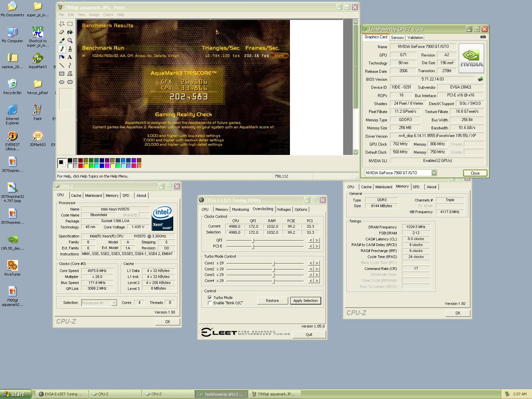The image size is (532, 399).
Task: Switch to the Validation tab in GPU-Z
Action: coord(415,38)
